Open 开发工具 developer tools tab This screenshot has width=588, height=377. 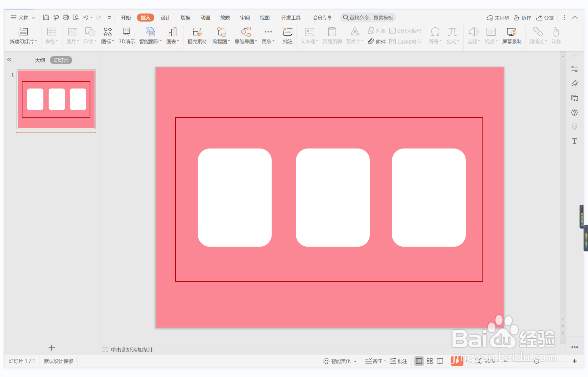tap(291, 18)
